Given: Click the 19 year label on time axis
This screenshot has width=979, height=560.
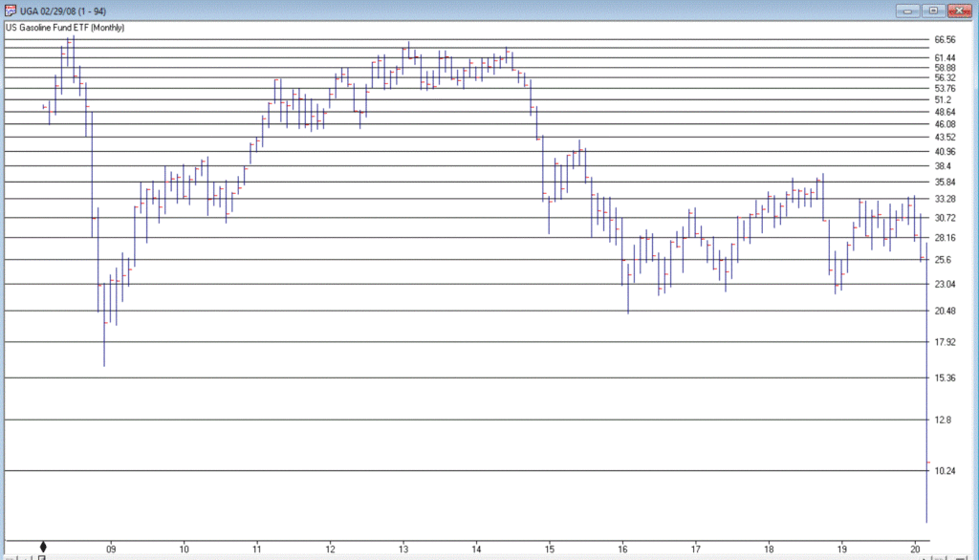Looking at the screenshot, I should pyautogui.click(x=841, y=549).
